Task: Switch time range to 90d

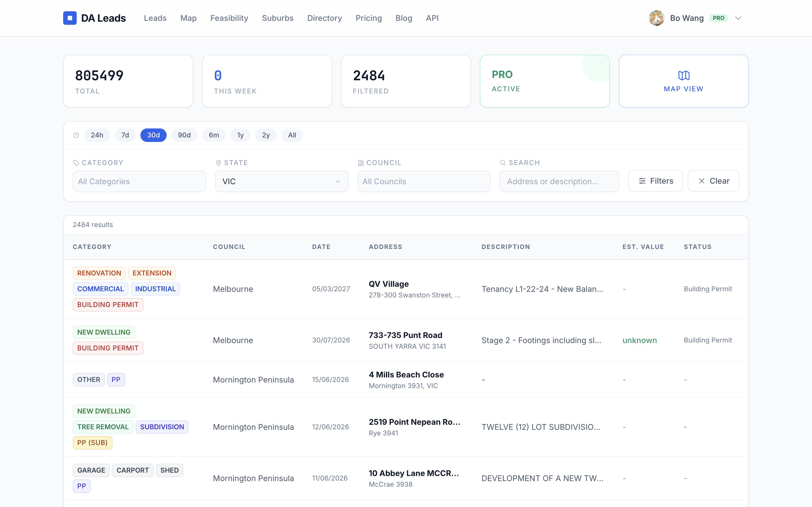Action: tap(184, 135)
